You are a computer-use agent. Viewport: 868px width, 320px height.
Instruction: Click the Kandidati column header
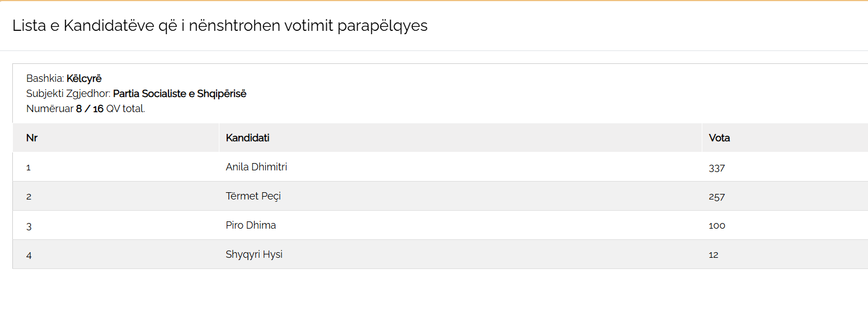pos(247,138)
